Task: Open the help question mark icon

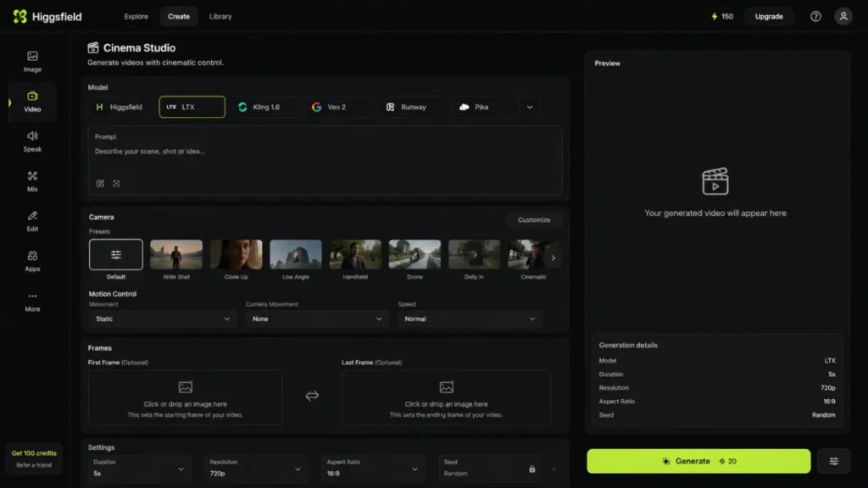Action: click(815, 17)
